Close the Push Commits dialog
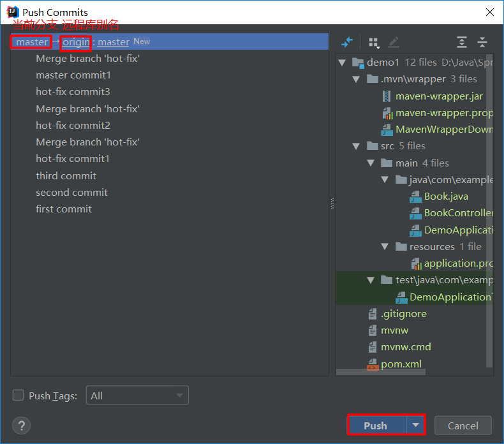This screenshot has width=504, height=444. coord(490,12)
